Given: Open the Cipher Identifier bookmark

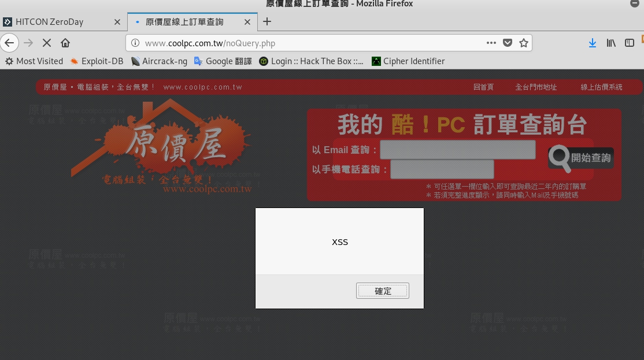Looking at the screenshot, I should [408, 61].
